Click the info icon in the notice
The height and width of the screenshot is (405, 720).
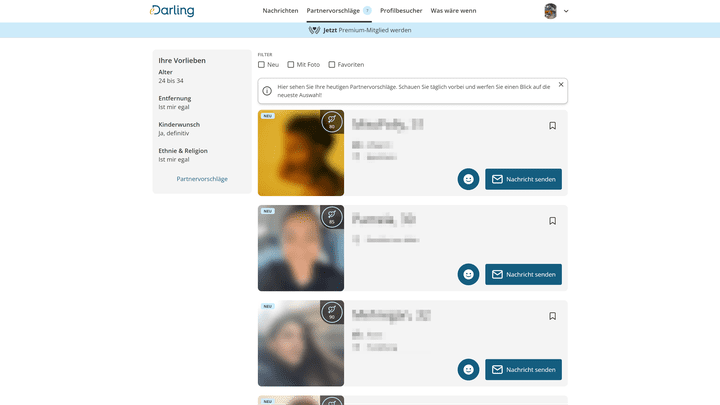point(267,91)
